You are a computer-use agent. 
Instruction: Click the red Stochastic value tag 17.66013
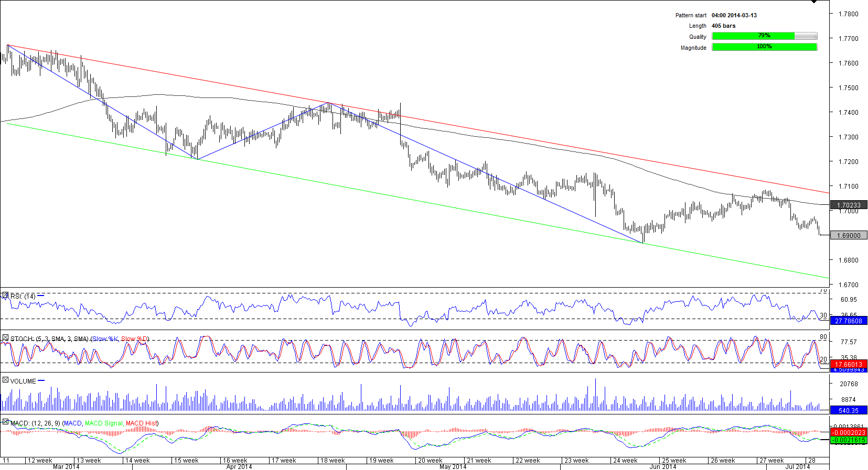coord(848,364)
